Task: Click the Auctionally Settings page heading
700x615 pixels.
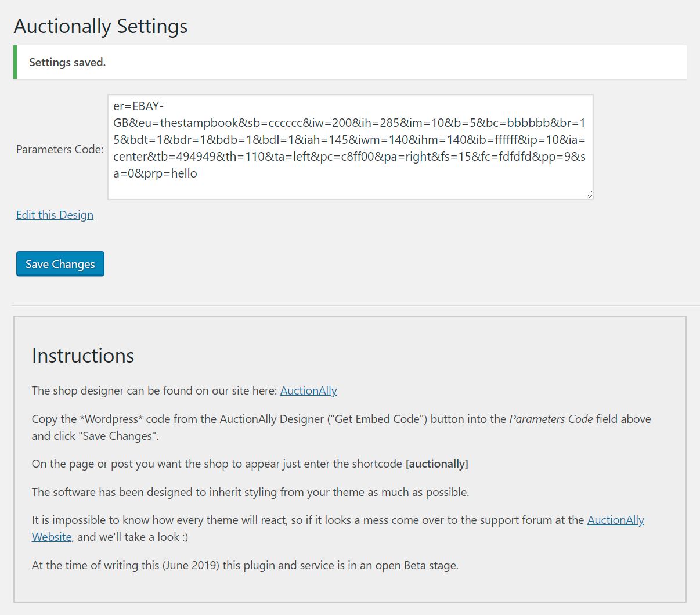Action: pyautogui.click(x=100, y=26)
